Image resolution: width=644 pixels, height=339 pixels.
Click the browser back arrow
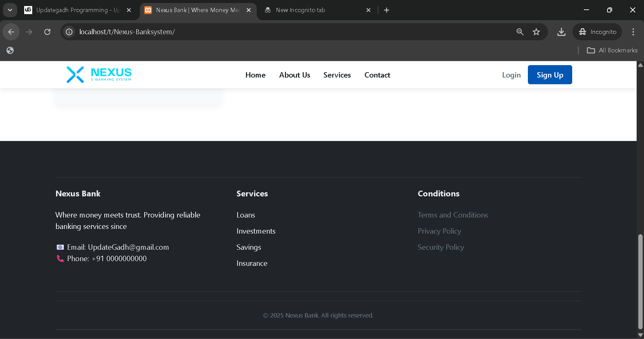(11, 32)
